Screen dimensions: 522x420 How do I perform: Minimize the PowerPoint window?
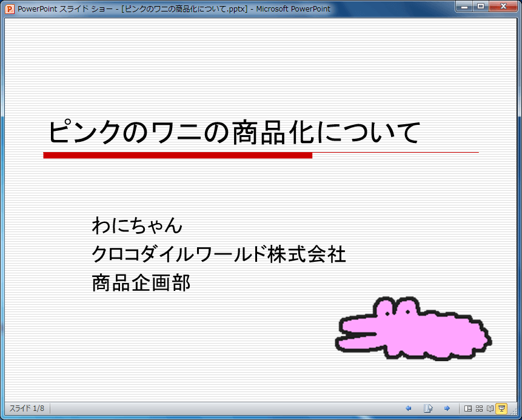[x=464, y=6]
